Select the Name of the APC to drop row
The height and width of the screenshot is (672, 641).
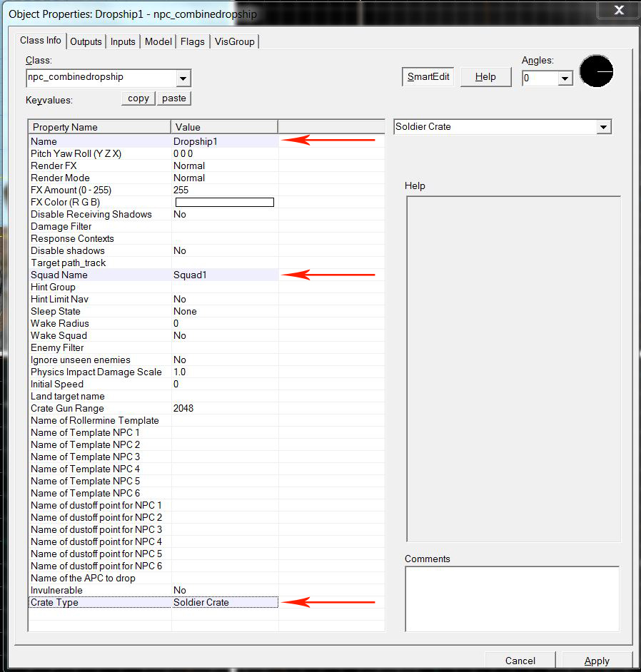click(x=153, y=579)
